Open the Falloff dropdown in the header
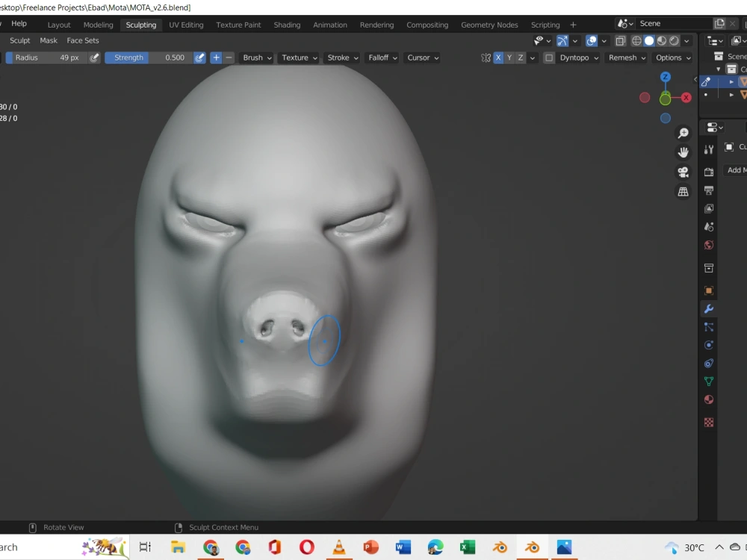Screen dimensions: 747x560 [x=382, y=57]
